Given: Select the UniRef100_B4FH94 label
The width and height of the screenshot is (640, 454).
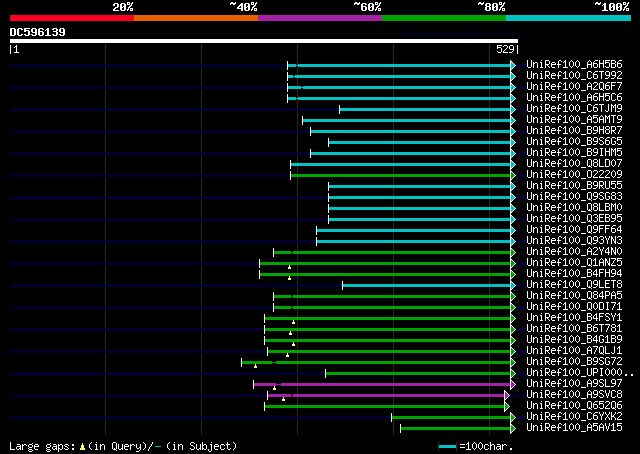Looking at the screenshot, I should click(574, 274).
